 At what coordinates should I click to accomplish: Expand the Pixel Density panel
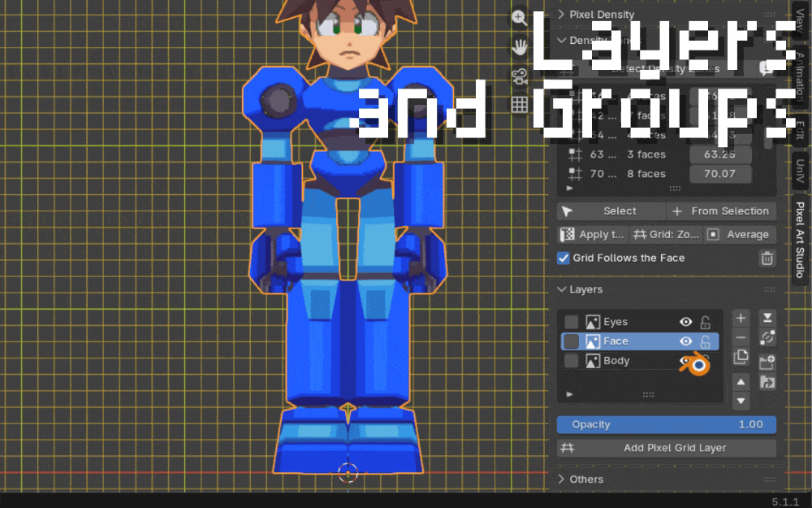coord(561,15)
